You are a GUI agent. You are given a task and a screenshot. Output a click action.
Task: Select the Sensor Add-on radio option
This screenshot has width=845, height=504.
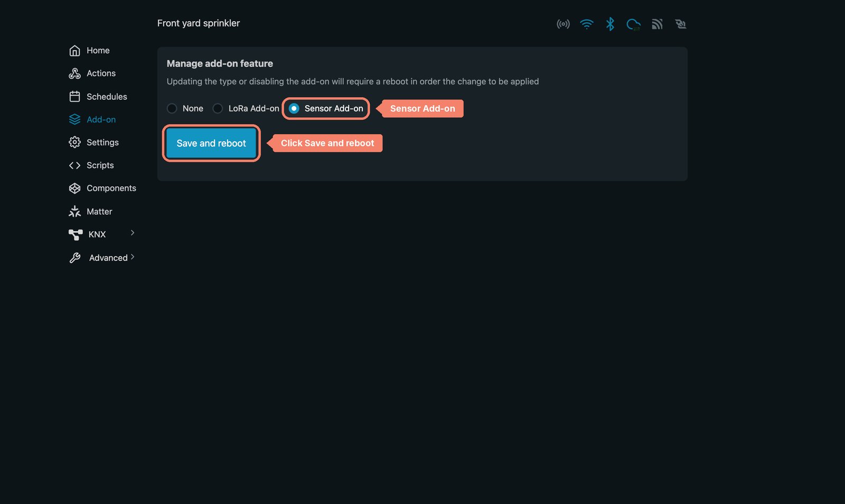tap(294, 108)
